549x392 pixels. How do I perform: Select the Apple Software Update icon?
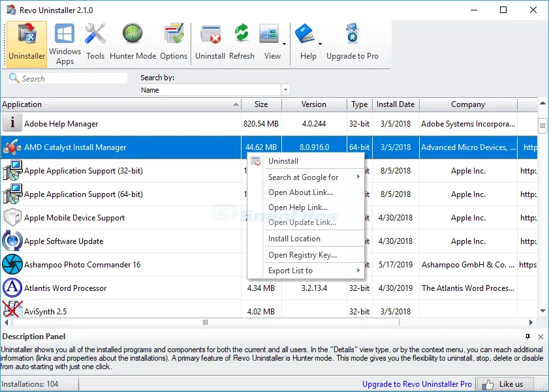pos(12,241)
